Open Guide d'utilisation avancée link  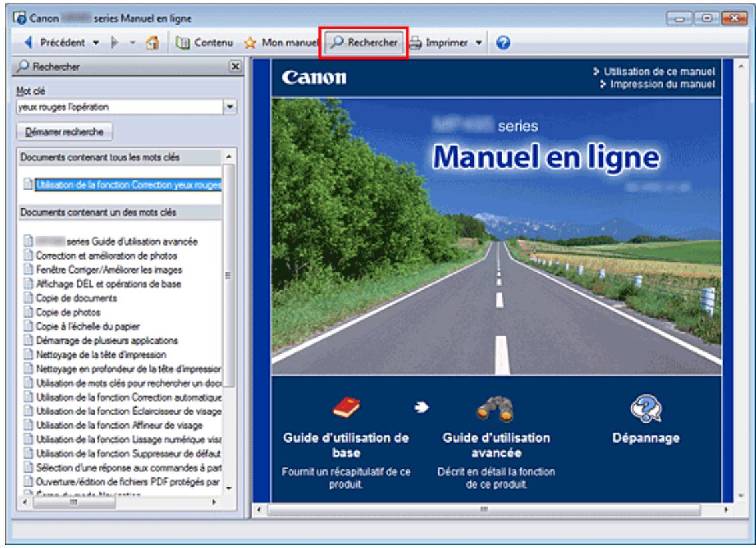tap(496, 445)
